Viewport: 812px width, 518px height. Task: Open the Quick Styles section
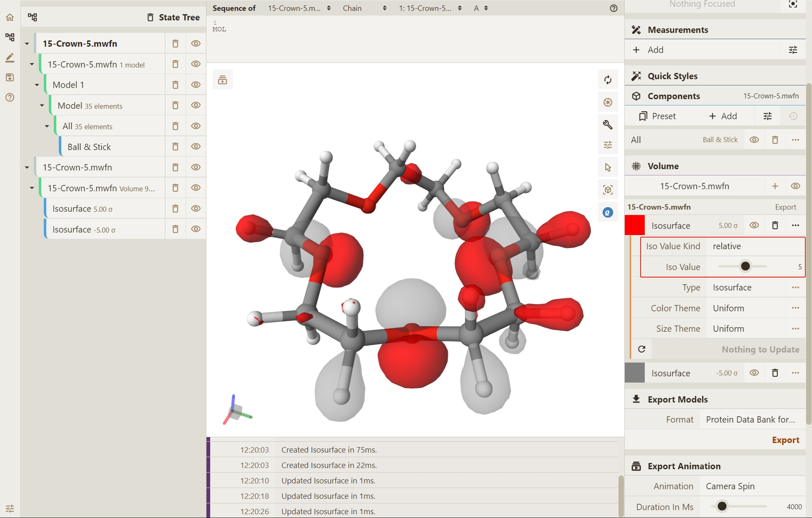(x=672, y=76)
